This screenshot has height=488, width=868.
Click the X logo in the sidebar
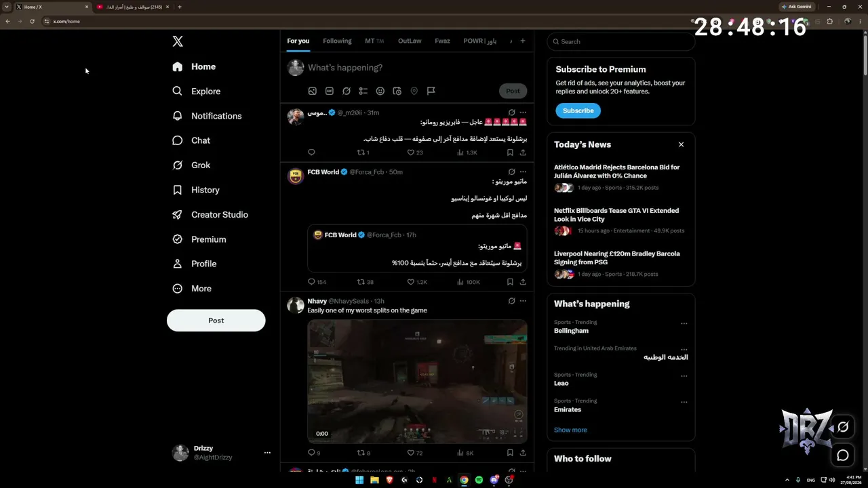pos(178,41)
